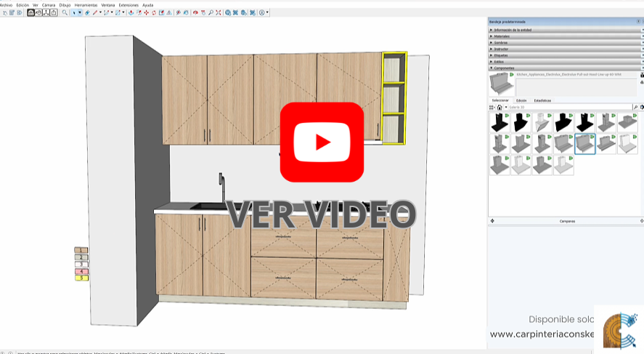Open the Select tool dropdown arrow
Image resolution: width=644 pixels, height=354 pixels.
pyautogui.click(x=80, y=13)
